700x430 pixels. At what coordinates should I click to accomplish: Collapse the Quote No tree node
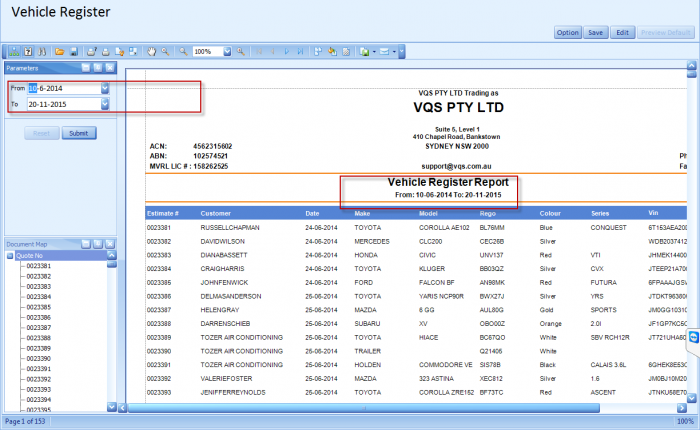click(x=10, y=256)
